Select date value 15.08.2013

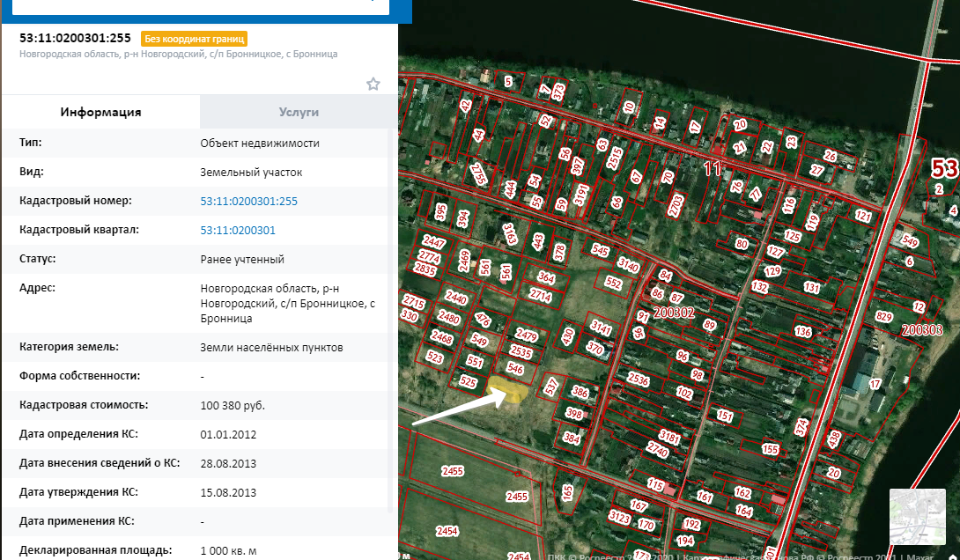228,493
